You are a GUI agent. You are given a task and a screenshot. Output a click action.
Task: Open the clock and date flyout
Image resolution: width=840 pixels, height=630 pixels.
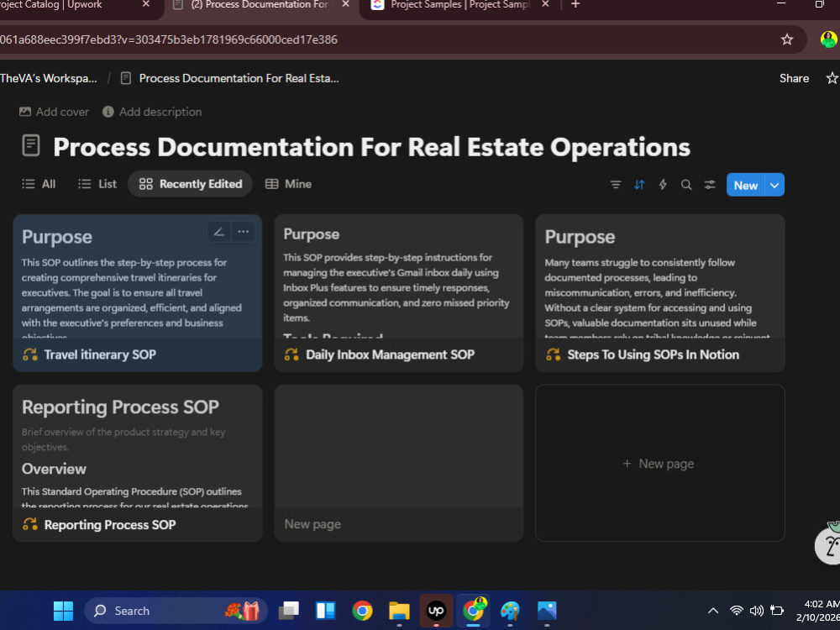pos(817,611)
